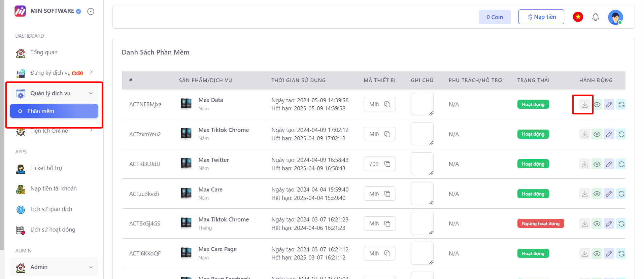Image resolution: width=644 pixels, height=279 pixels.
Task: Click the MIN SOFTWARE logo
Action: [20, 11]
